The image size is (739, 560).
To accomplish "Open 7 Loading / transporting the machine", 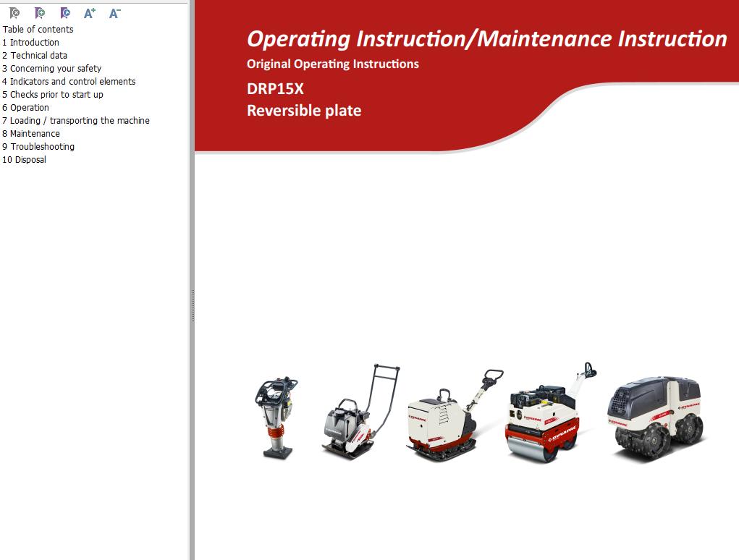I will 76,121.
